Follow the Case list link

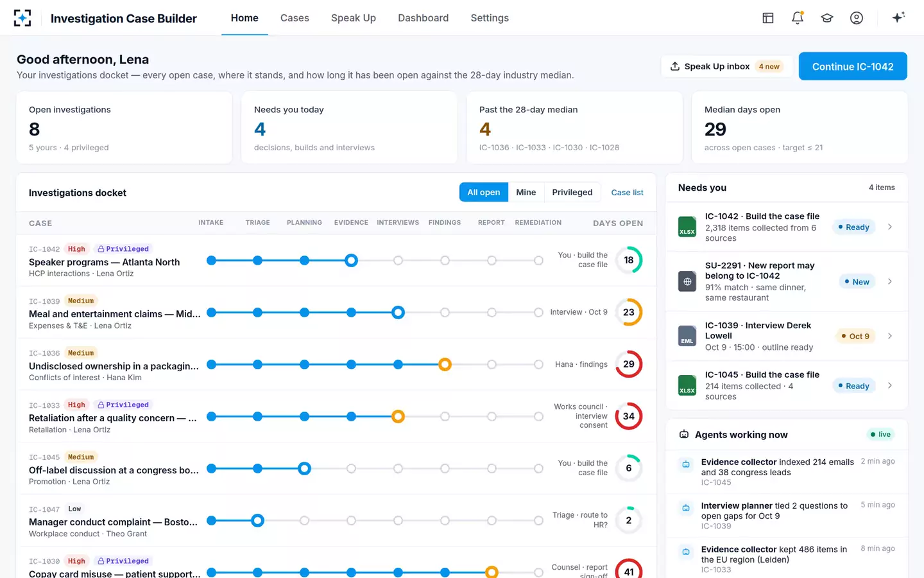(627, 193)
